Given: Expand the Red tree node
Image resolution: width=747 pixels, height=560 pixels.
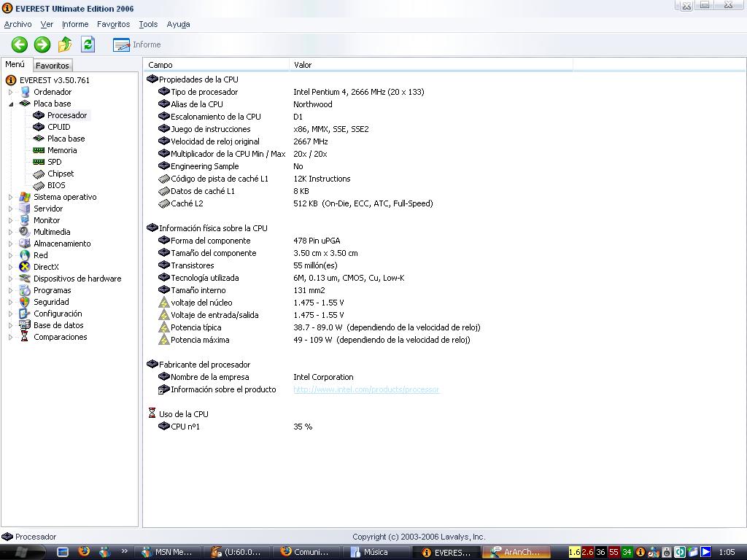Looking at the screenshot, I should 10,256.
